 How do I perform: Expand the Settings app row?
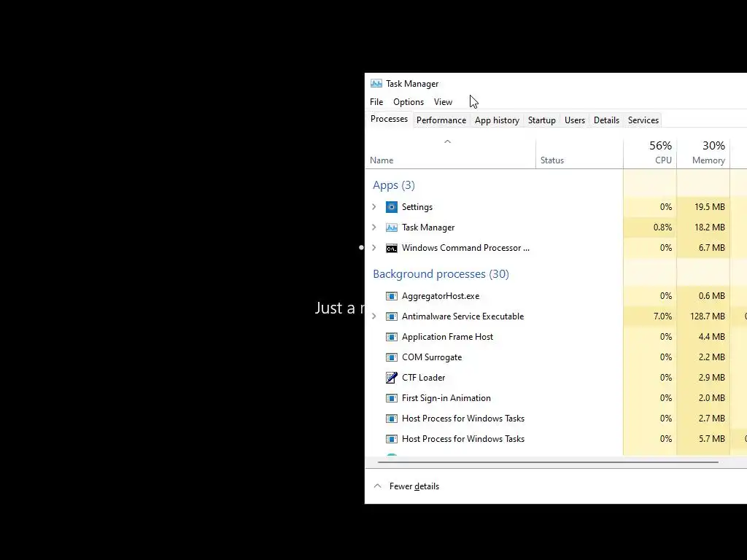pyautogui.click(x=374, y=206)
